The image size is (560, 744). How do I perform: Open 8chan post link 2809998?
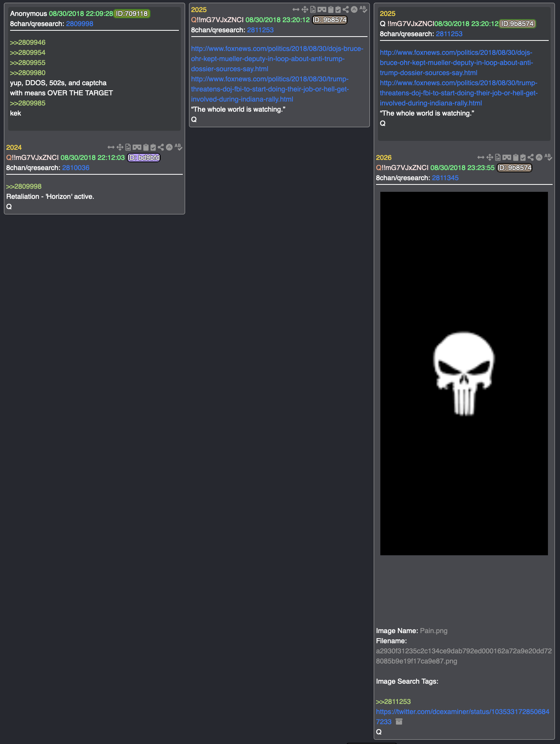coord(80,24)
